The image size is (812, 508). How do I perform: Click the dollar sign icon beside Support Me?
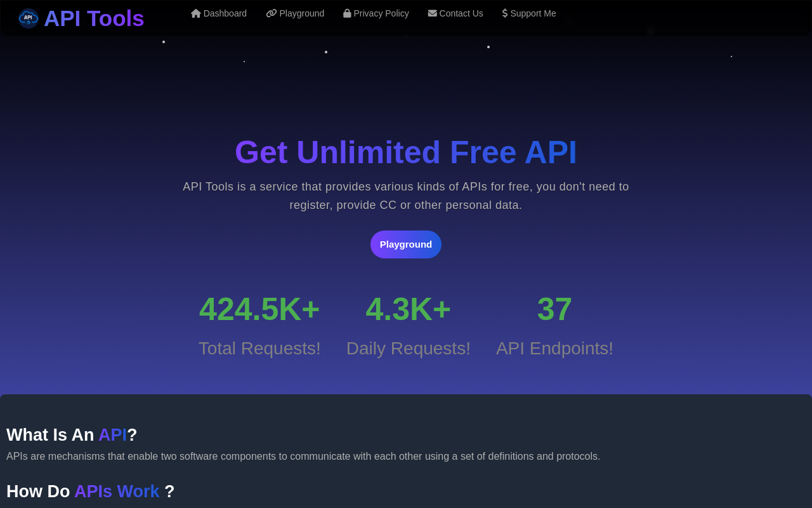coord(504,13)
